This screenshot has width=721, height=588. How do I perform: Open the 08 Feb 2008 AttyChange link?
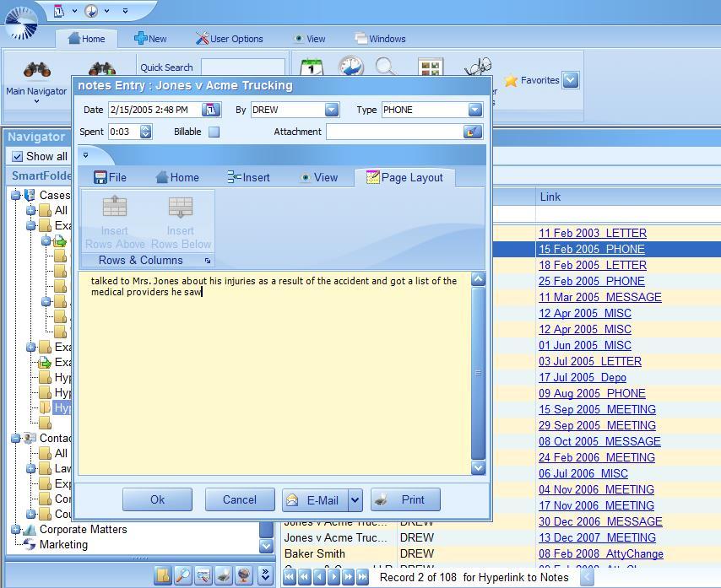601,553
